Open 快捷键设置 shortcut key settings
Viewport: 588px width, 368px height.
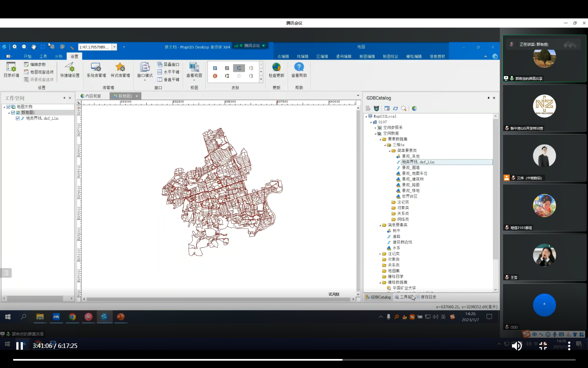70,70
